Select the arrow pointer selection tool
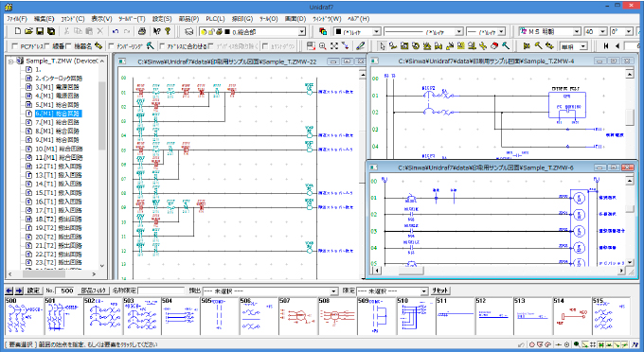This screenshot has height=352, width=644. (x=383, y=46)
